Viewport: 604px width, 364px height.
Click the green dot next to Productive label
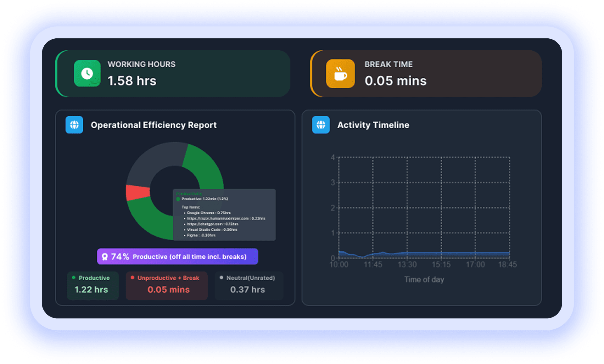pos(73,278)
